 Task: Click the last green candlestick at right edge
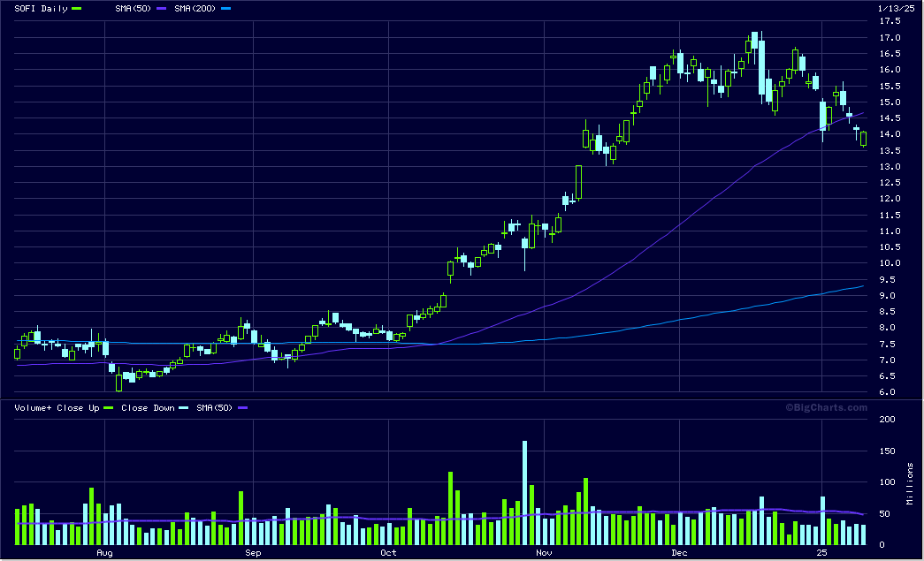tap(863, 139)
